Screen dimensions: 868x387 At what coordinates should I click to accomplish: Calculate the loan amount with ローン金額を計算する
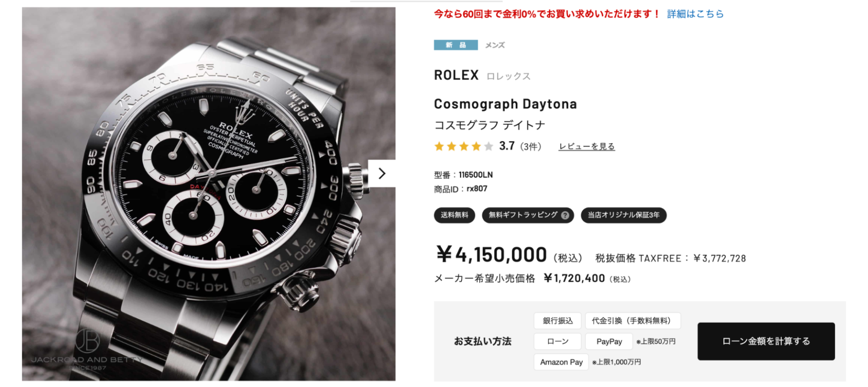tap(766, 341)
